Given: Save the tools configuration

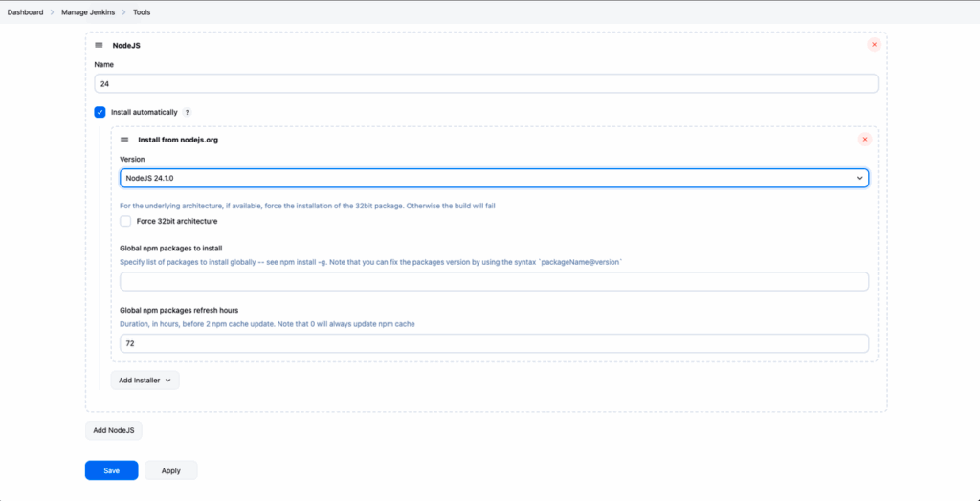Looking at the screenshot, I should click(x=111, y=470).
